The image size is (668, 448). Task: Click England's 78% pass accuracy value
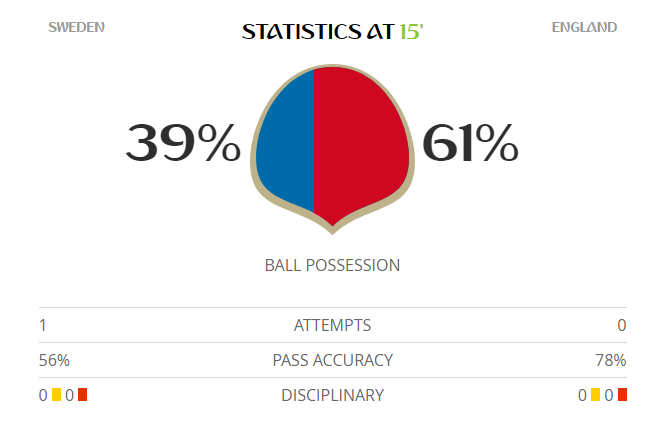point(609,360)
